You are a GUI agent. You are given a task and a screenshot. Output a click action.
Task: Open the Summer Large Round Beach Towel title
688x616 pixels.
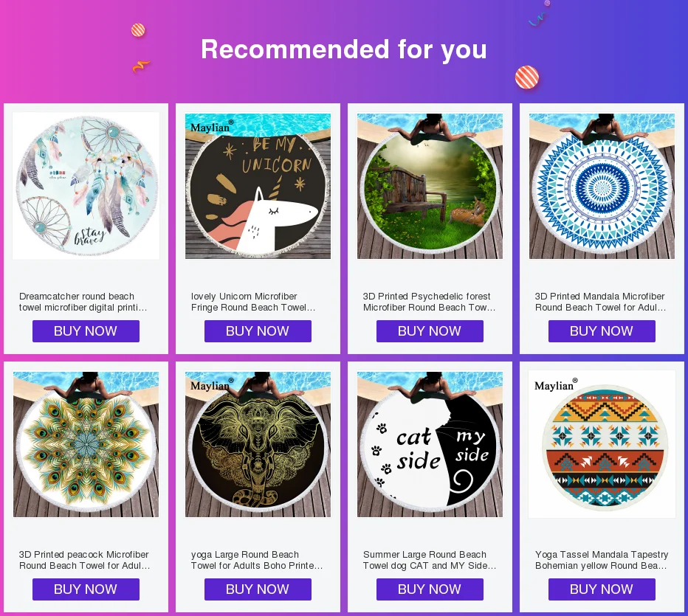430,560
